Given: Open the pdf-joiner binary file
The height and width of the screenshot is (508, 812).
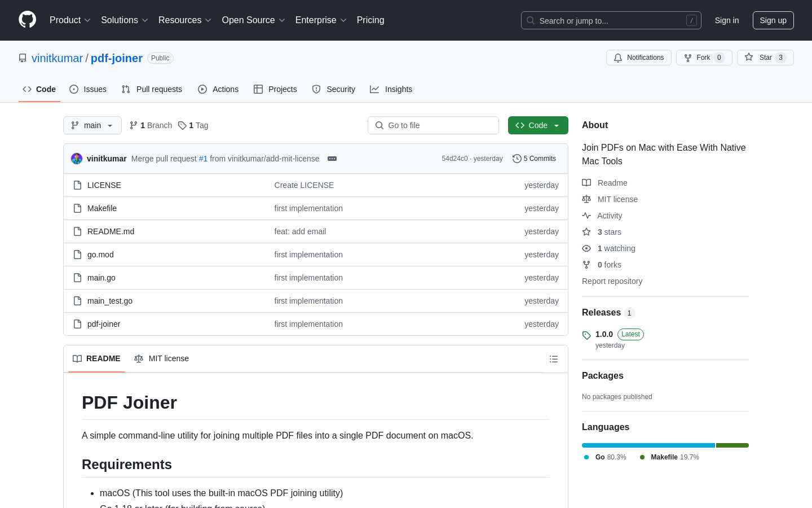Looking at the screenshot, I should [104, 324].
